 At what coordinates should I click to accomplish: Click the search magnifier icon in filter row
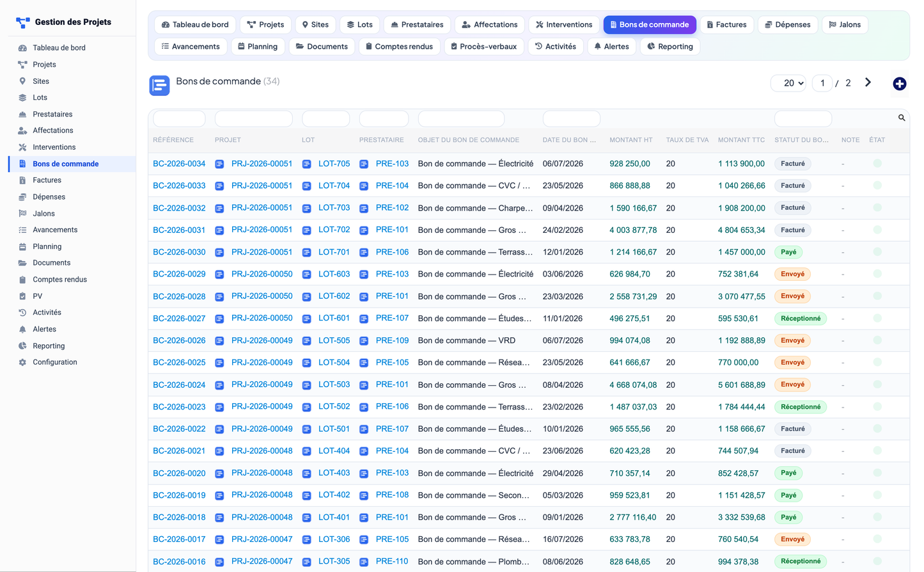tap(902, 118)
